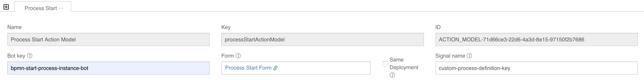Click the Signal name label text
Image resolution: width=644 pixels, height=80 pixels.
click(x=450, y=56)
